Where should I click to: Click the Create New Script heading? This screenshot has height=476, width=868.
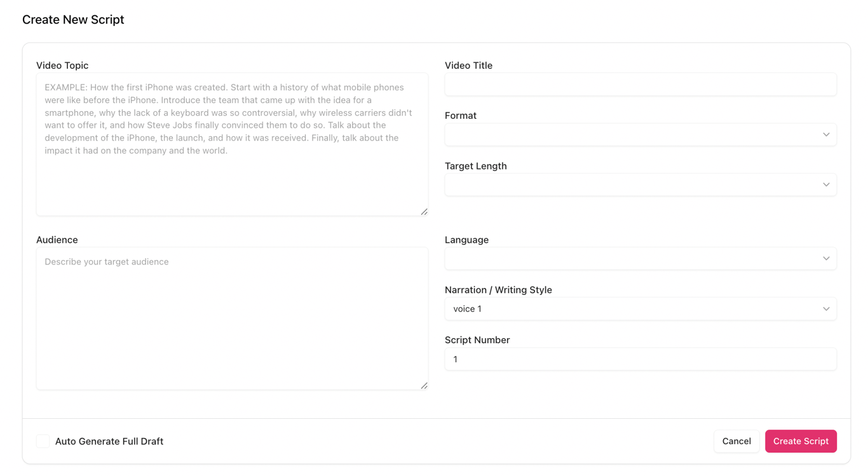[x=73, y=20]
